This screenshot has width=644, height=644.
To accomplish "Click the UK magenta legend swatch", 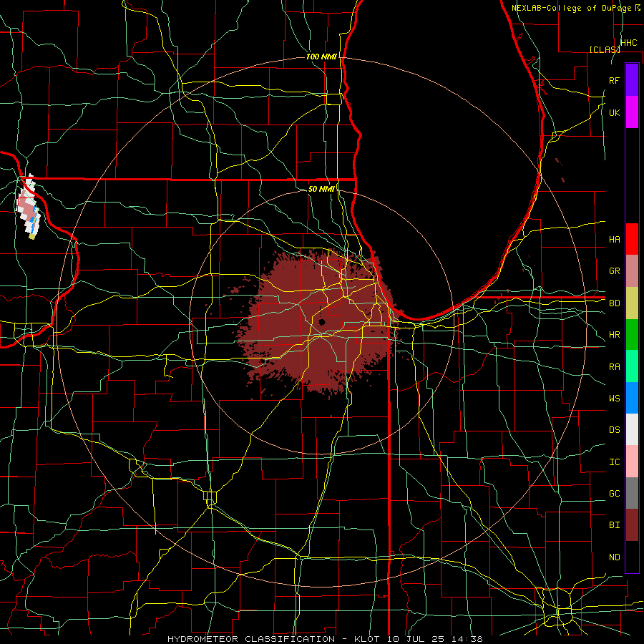I will click(x=632, y=112).
